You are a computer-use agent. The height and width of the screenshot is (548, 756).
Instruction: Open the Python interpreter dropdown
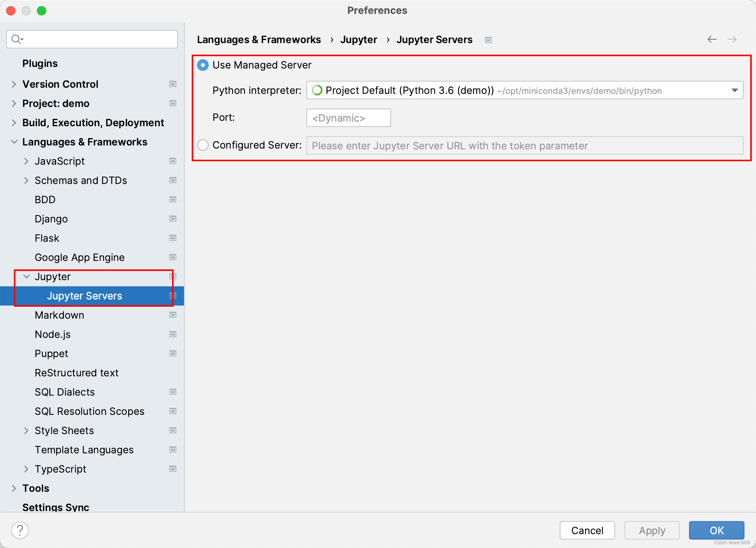pyautogui.click(x=524, y=90)
